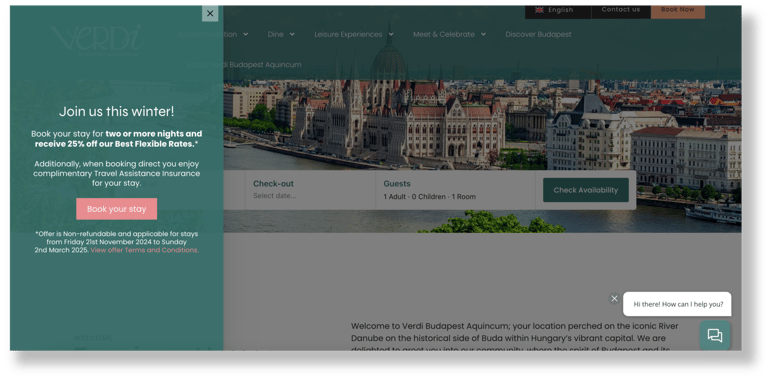Expand the Dine dropdown arrow
This screenshot has height=379, width=770.
(292, 34)
